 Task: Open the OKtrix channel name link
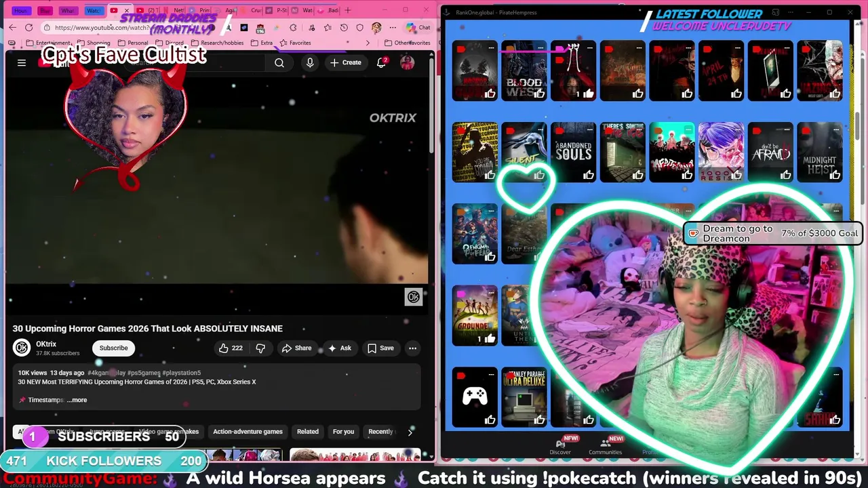[x=46, y=344]
